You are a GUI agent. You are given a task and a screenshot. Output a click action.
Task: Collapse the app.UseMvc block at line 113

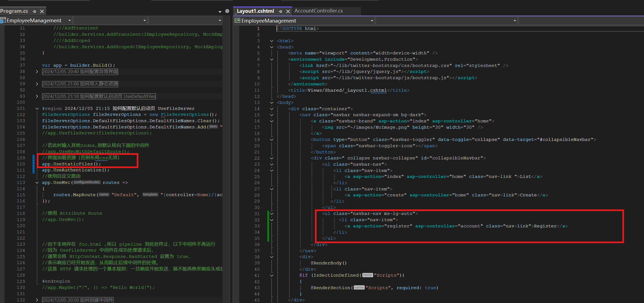[37, 183]
